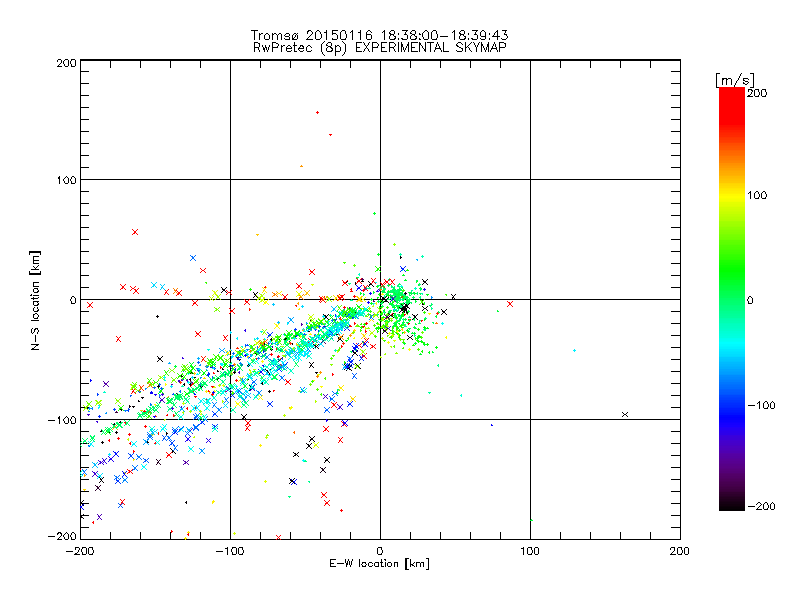
Task: Click the topmost red dot near 155 km north
Action: 317,112
